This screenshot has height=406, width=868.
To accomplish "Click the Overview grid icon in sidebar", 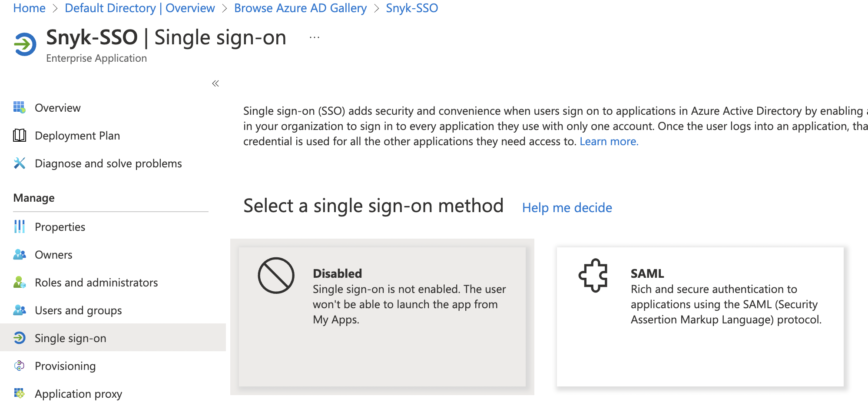I will [x=19, y=107].
